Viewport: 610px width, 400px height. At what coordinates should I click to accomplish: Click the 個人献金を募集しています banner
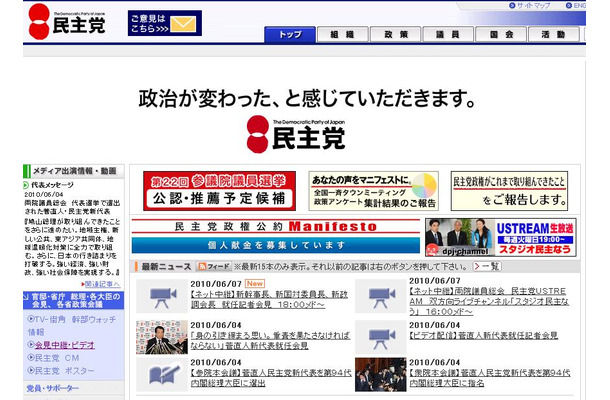276,245
